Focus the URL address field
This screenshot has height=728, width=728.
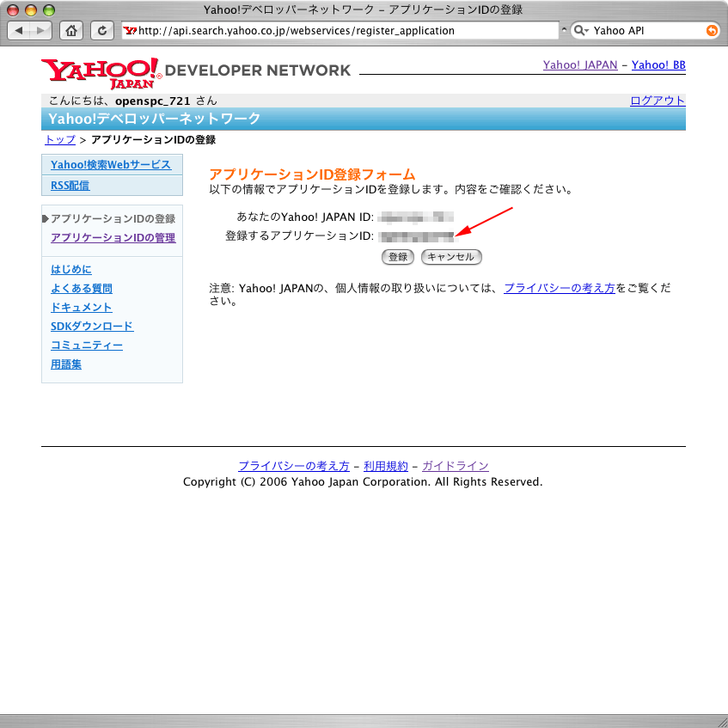click(340, 31)
